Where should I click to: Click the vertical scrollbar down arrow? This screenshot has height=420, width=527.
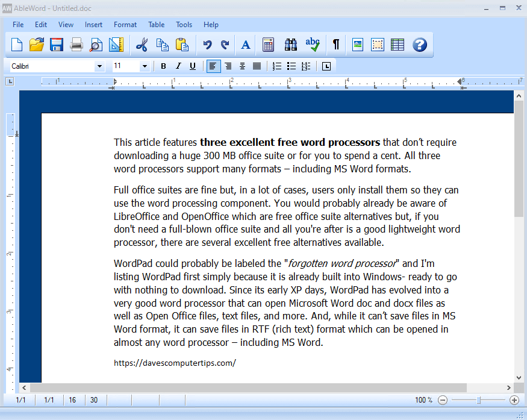pyautogui.click(x=519, y=378)
